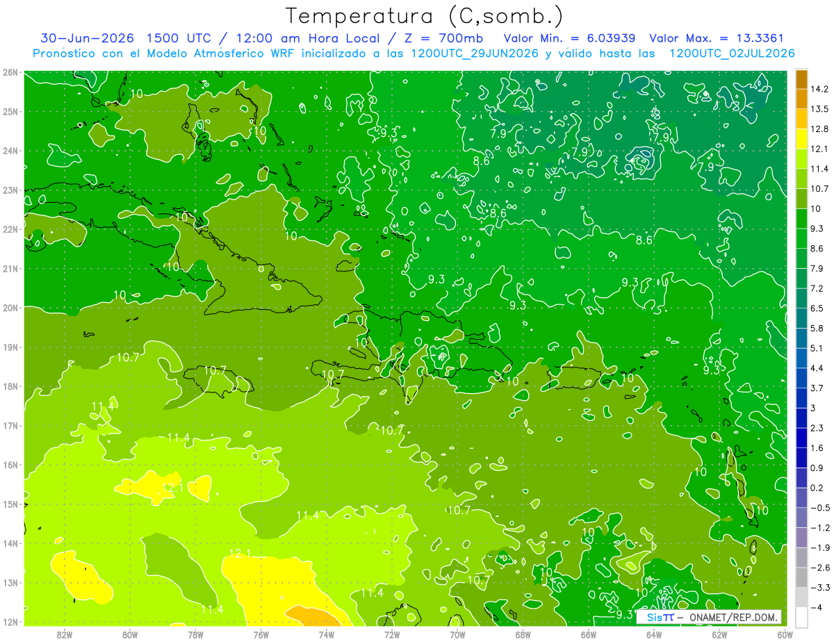Click the 7.2 value on the colorbar legend
This screenshot has height=644, width=834.
point(817,288)
